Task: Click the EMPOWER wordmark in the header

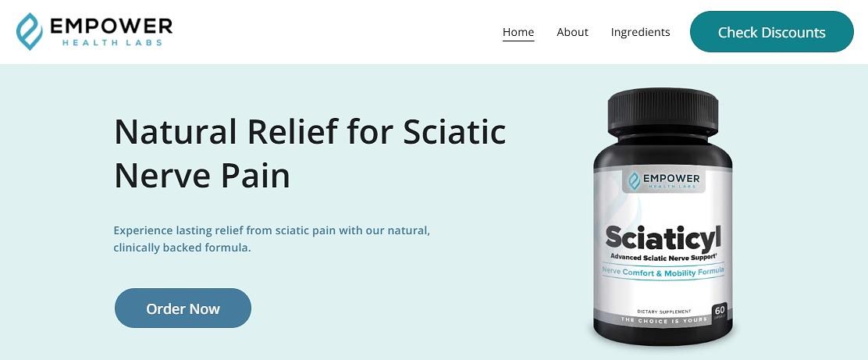Action: [111, 26]
